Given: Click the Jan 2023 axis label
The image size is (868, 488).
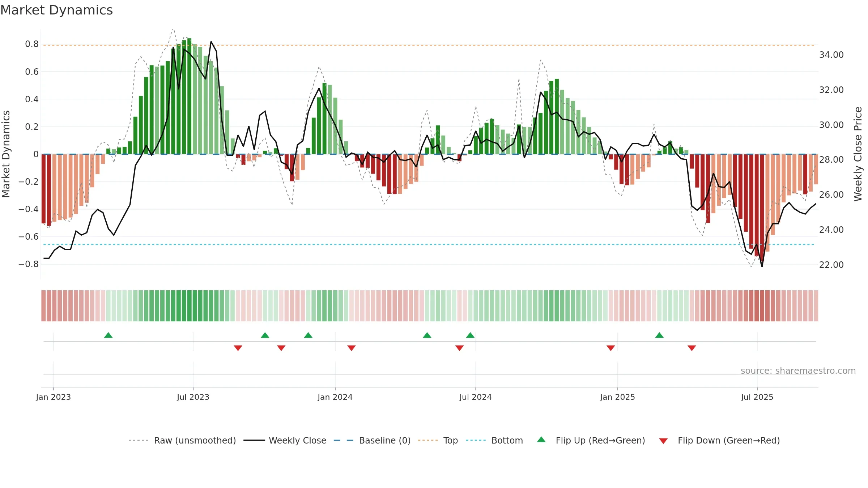Looking at the screenshot, I should 54,397.
